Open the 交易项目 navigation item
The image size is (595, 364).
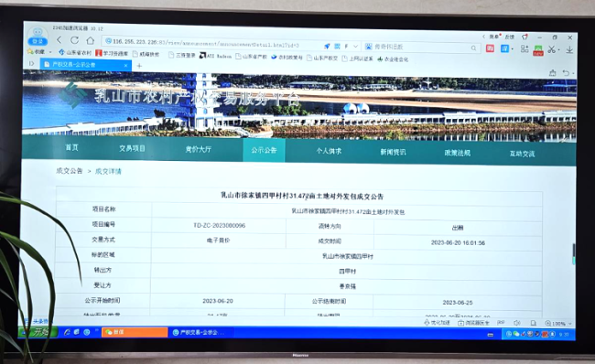click(x=132, y=148)
